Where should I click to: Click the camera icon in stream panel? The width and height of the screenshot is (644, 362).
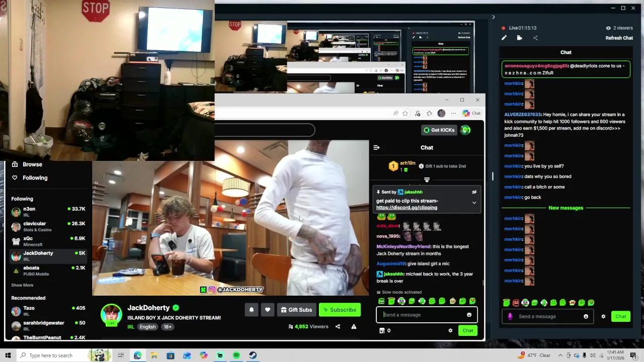pyautogui.click(x=519, y=38)
